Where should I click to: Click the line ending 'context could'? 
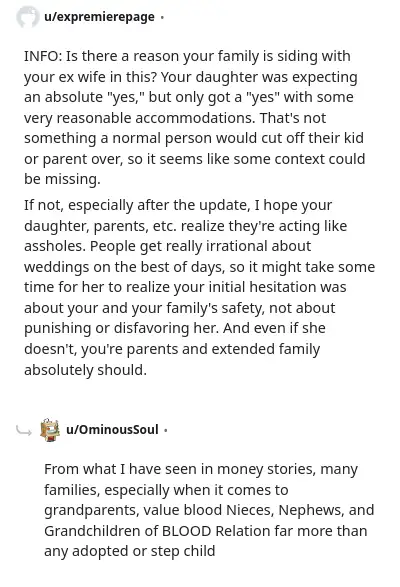click(194, 159)
